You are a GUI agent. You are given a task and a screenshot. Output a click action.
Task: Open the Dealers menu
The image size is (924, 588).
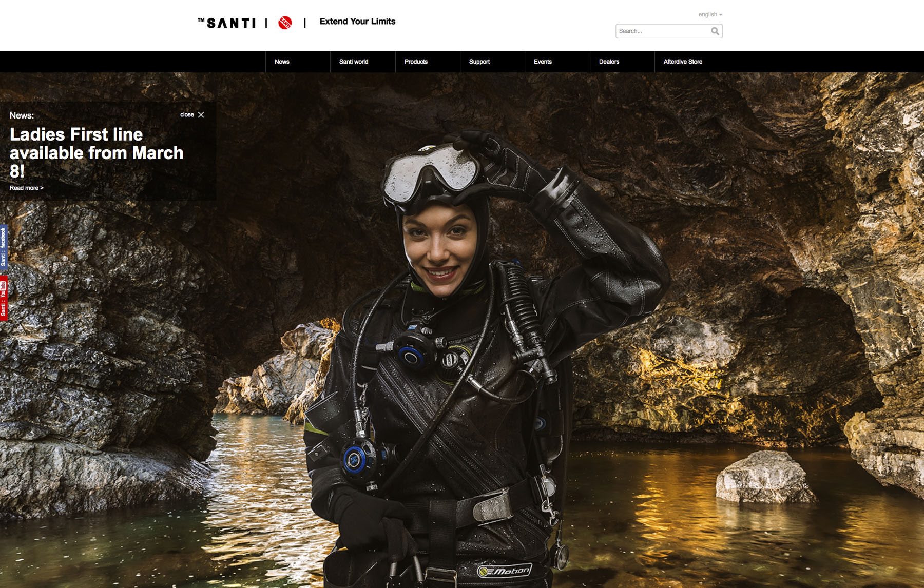coord(609,62)
